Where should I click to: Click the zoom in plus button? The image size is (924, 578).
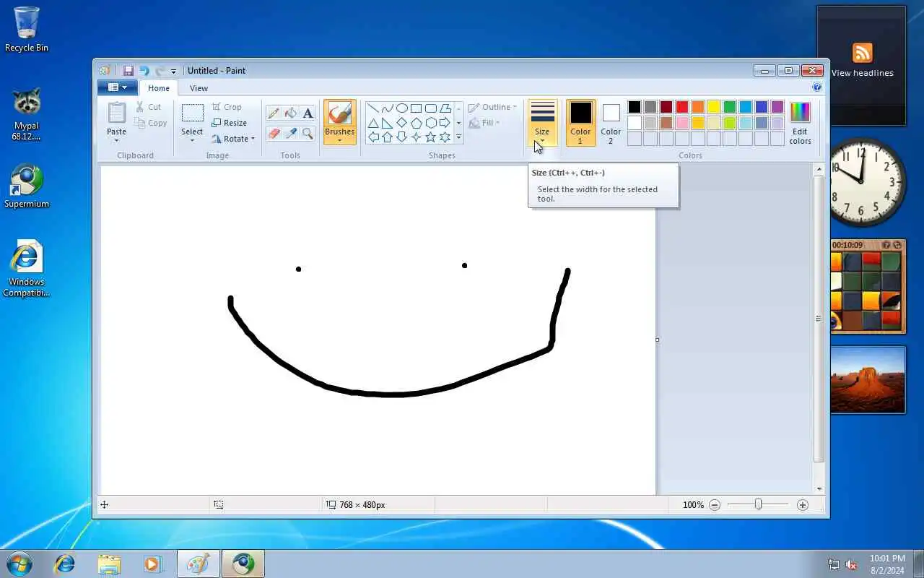click(x=803, y=505)
